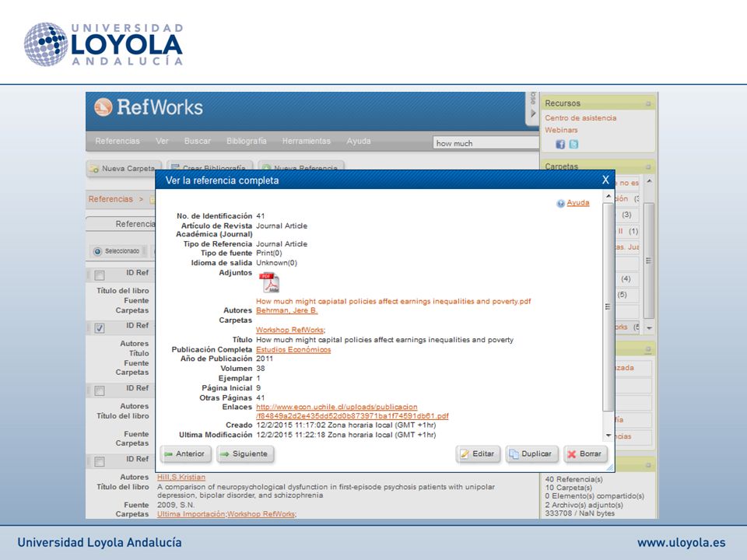This screenshot has height=560, width=747.
Task: Click the minimize icon on Carpetas panel header
Action: click(648, 166)
